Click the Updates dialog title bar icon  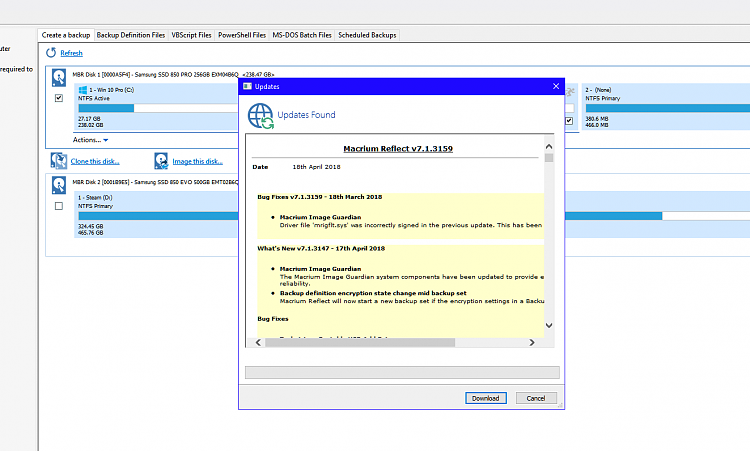pos(247,86)
